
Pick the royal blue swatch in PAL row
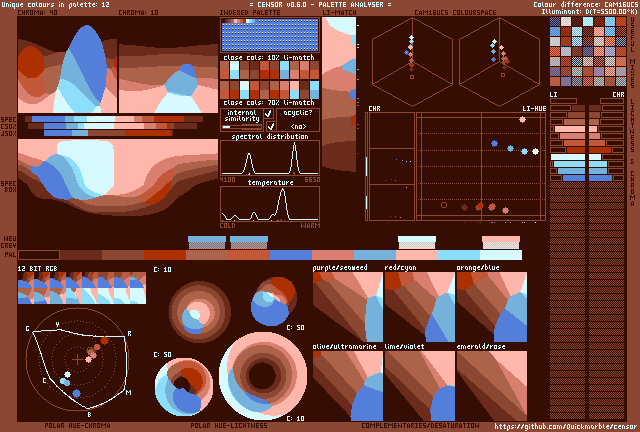tap(291, 255)
